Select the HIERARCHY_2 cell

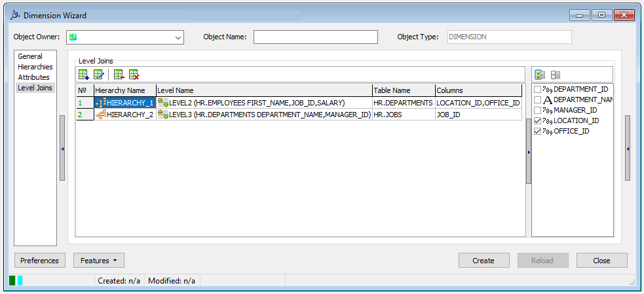[x=125, y=115]
